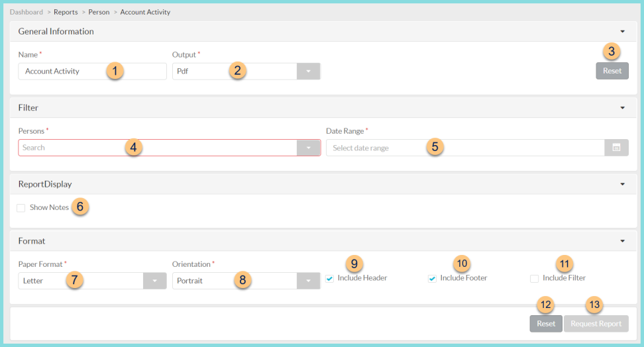
Task: Open the Output format dropdown arrow
Action: pyautogui.click(x=309, y=72)
